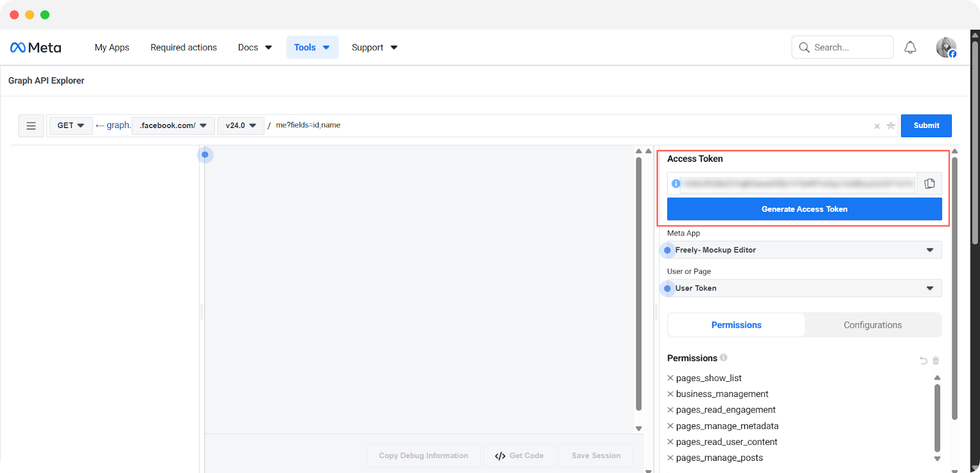Click the notifications bell icon
The width and height of the screenshot is (980, 473).
(x=910, y=47)
